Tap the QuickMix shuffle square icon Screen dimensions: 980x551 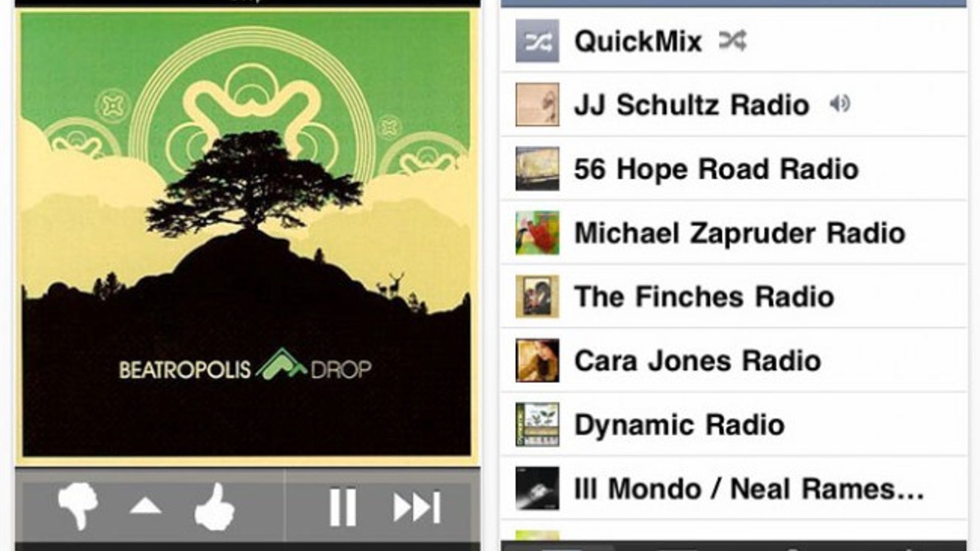click(x=537, y=41)
